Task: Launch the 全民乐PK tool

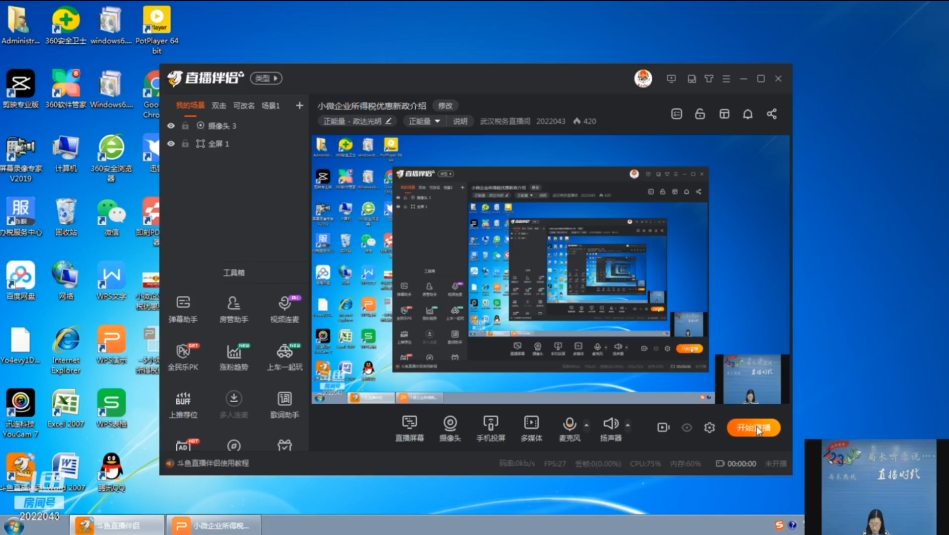Action: pos(183,356)
